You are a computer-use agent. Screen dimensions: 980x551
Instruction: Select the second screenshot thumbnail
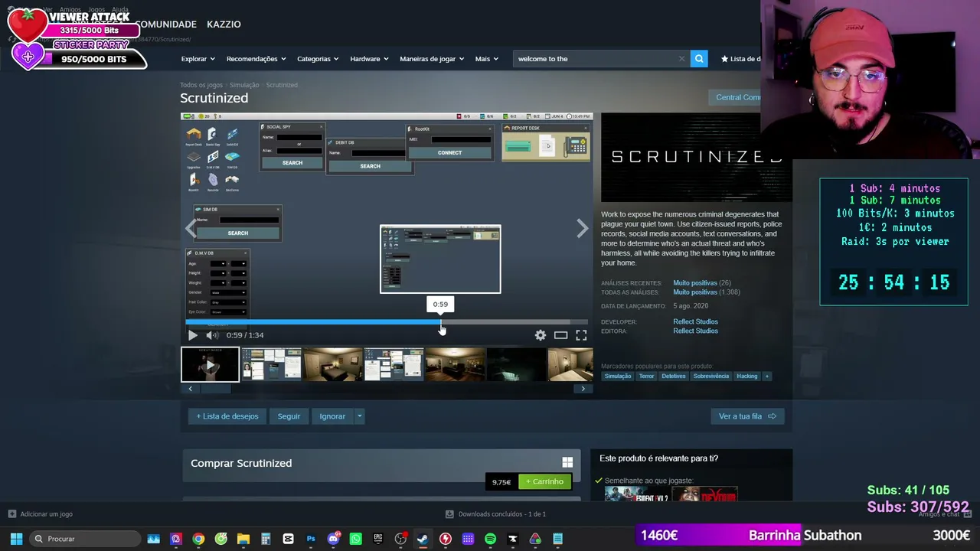pyautogui.click(x=271, y=364)
